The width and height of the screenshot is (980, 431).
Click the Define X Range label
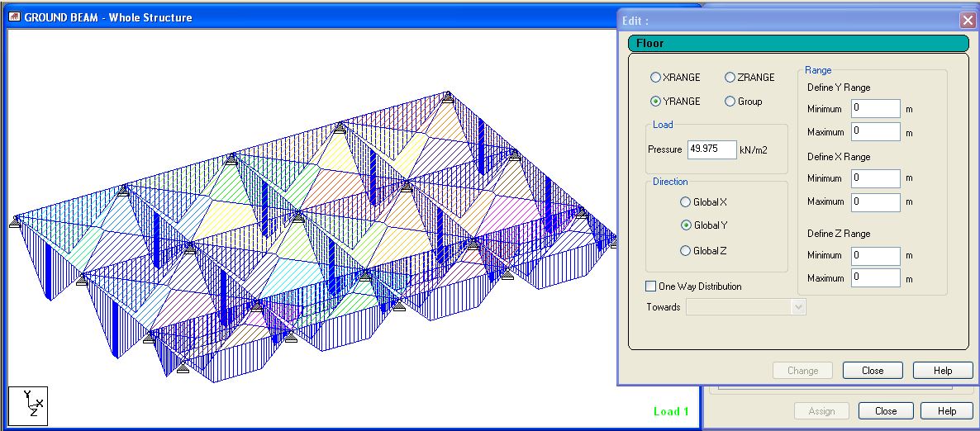(x=838, y=157)
